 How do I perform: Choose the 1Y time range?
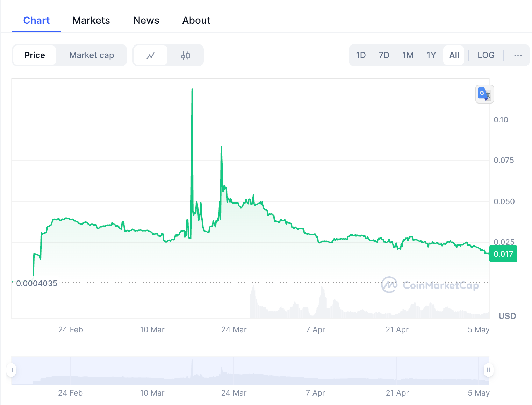[x=431, y=55]
